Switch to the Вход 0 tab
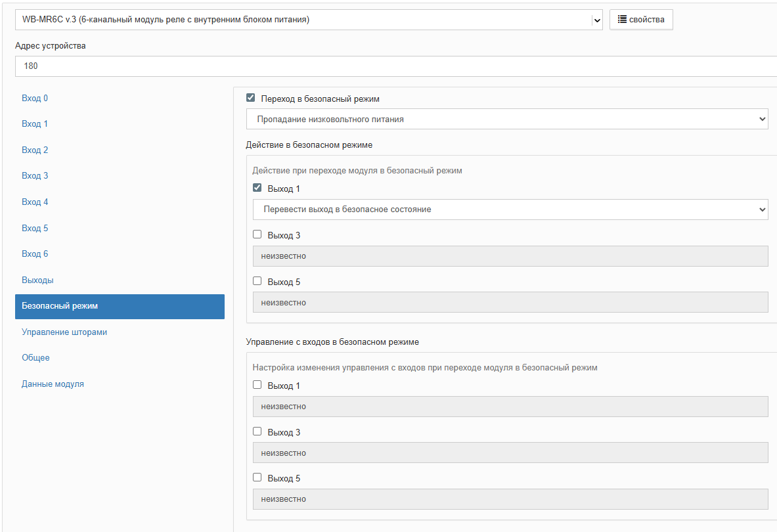Image resolution: width=777 pixels, height=532 pixels. click(35, 99)
